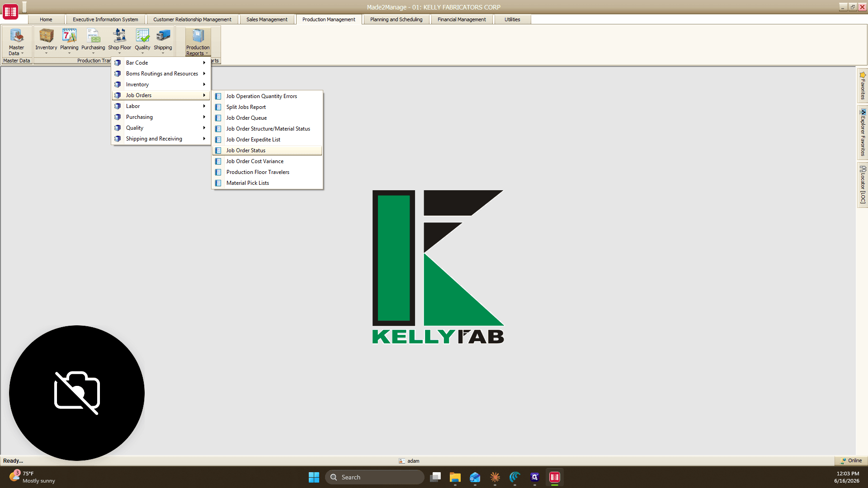Expand the Bar Code submenu
The height and width of the screenshot is (488, 868).
click(x=161, y=63)
